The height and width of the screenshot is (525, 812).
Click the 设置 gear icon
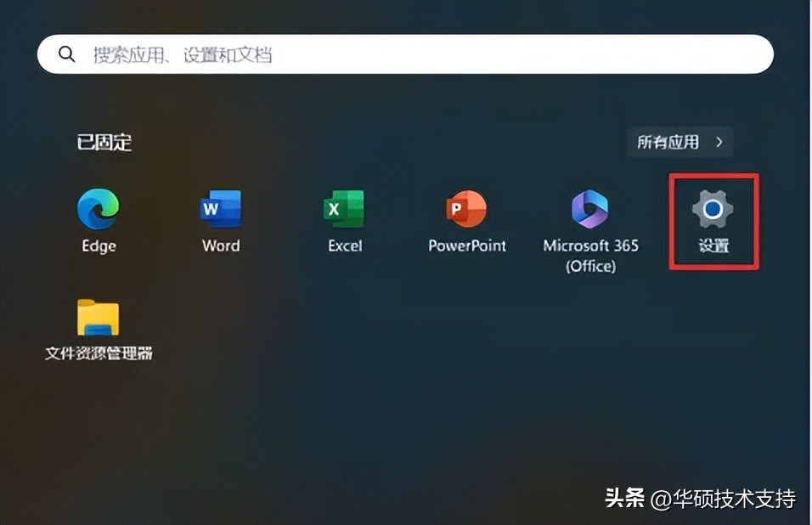pos(713,209)
